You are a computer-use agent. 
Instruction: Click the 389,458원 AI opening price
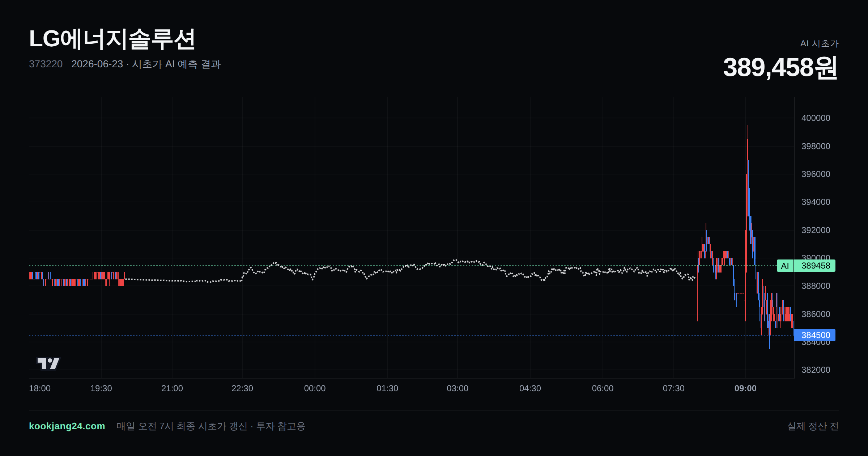(x=780, y=67)
